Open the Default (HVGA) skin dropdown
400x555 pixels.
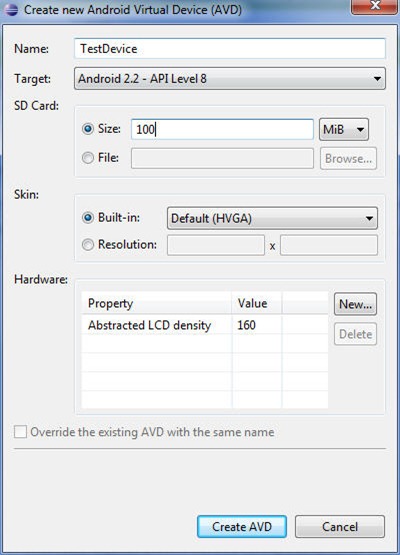272,218
